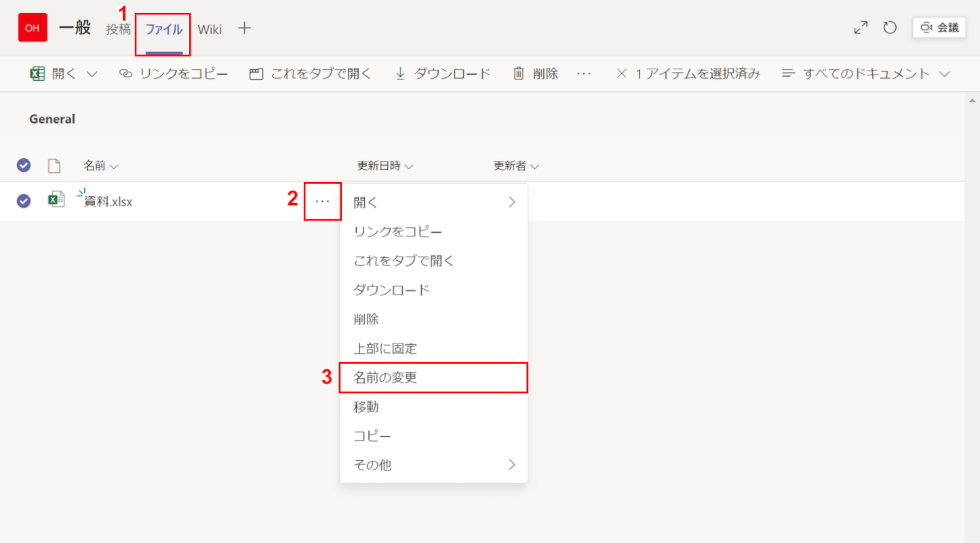This screenshot has width=980, height=543.
Task: Expand その他 submenu in context menu
Action: tap(434, 465)
